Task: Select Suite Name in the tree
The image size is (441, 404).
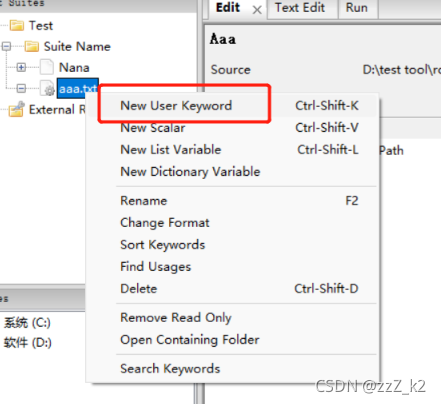Action: point(77,47)
